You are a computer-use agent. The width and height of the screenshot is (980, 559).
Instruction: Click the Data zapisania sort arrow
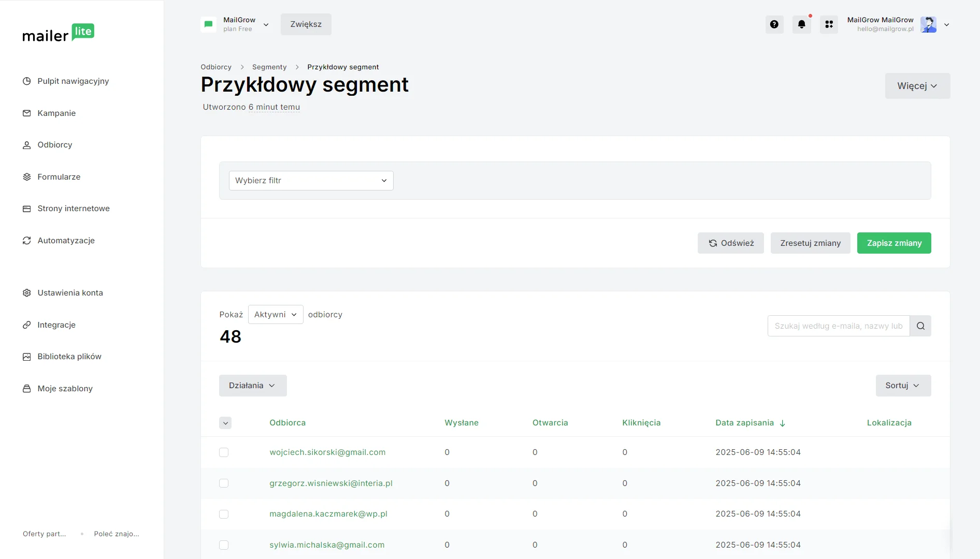tap(783, 423)
